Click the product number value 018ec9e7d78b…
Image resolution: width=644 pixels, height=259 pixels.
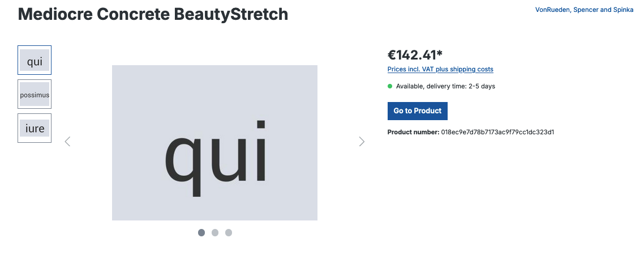[498, 133]
